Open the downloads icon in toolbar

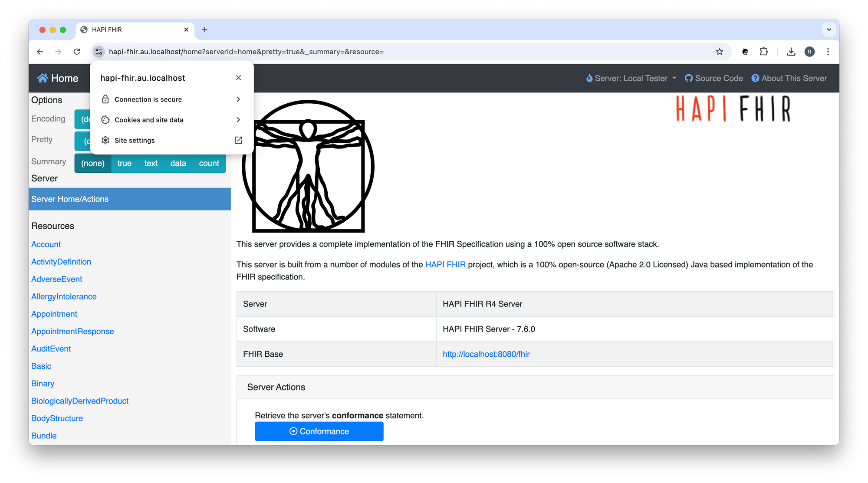[791, 52]
